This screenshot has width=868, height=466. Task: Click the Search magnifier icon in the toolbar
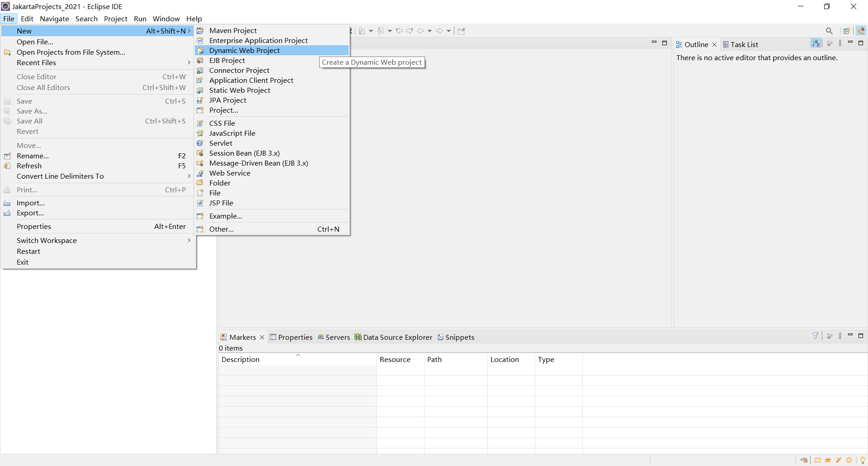829,31
